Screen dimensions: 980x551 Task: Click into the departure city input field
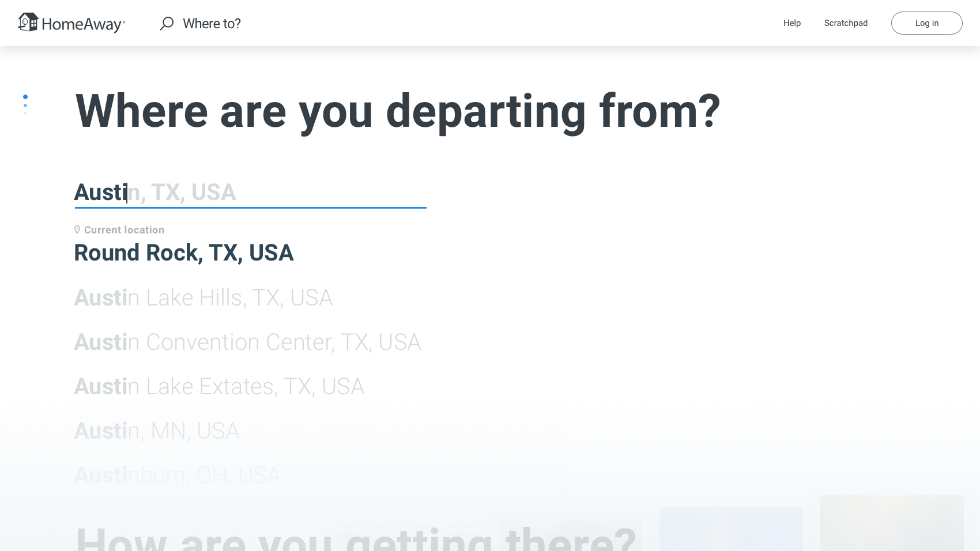250,193
